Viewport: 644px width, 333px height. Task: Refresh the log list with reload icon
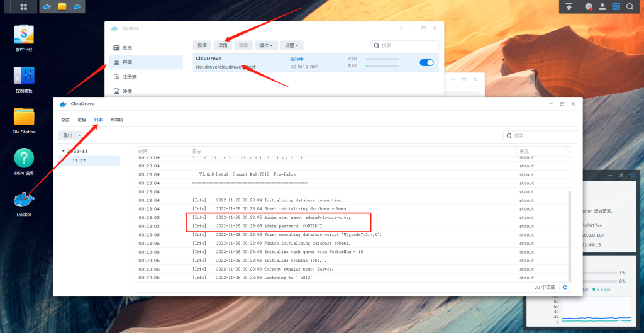coord(565,288)
